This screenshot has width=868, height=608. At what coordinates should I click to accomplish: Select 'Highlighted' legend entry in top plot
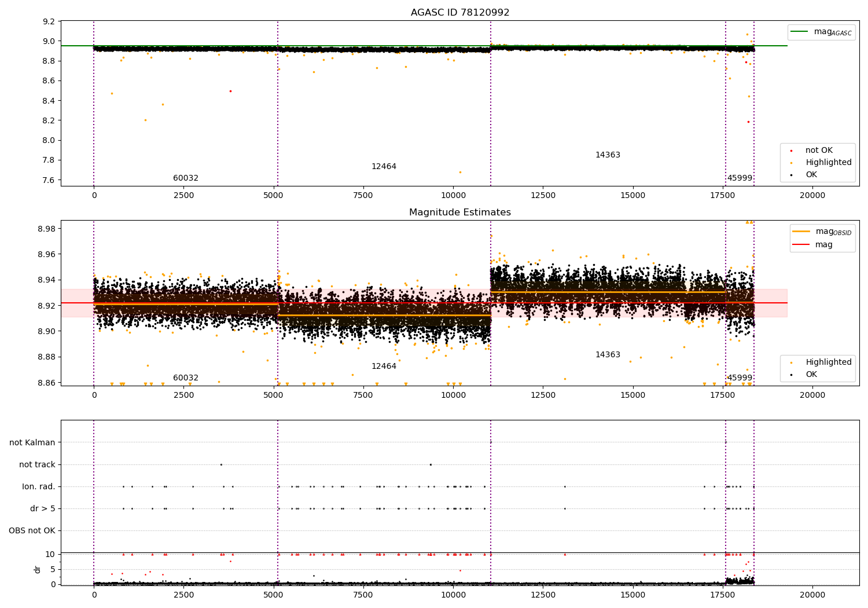tap(829, 163)
